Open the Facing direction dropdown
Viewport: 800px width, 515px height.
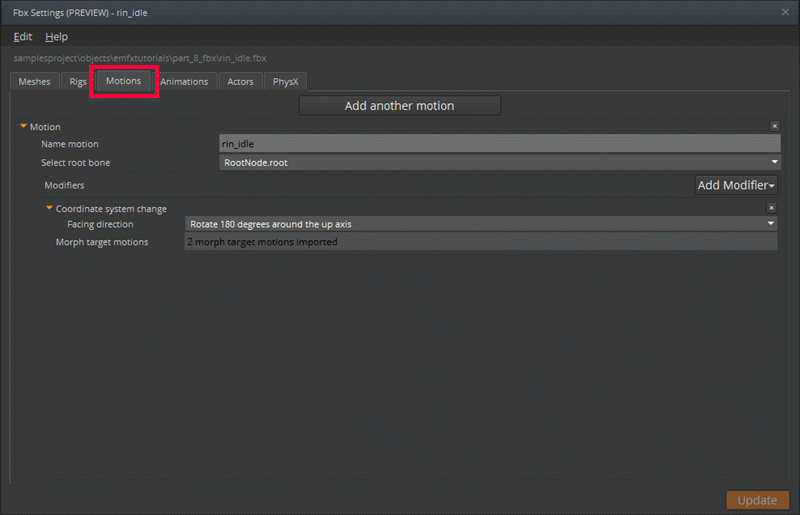click(481, 224)
